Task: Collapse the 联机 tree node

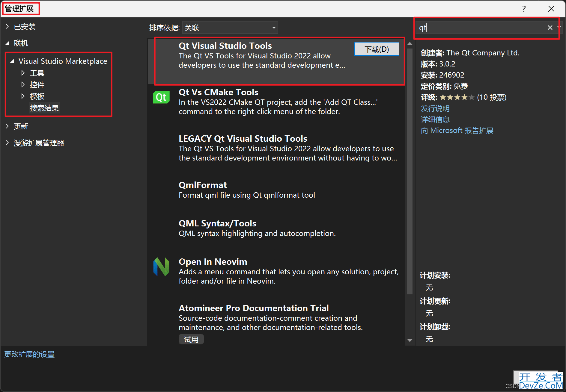Action: tap(7, 43)
